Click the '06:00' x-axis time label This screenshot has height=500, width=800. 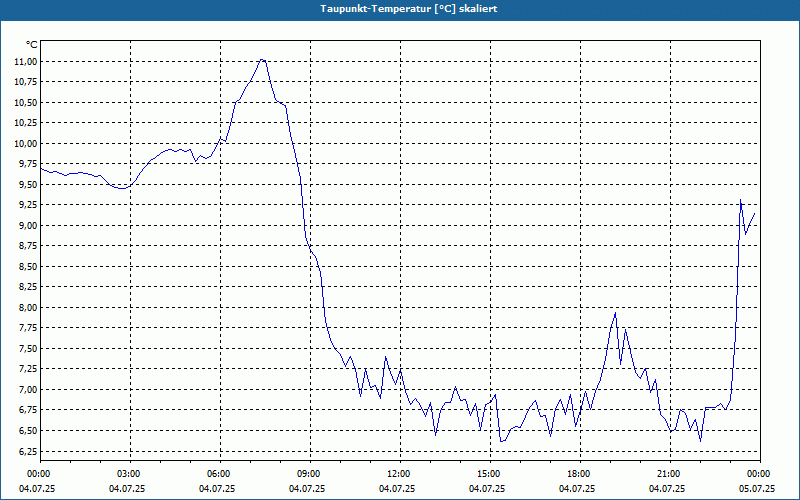(217, 474)
